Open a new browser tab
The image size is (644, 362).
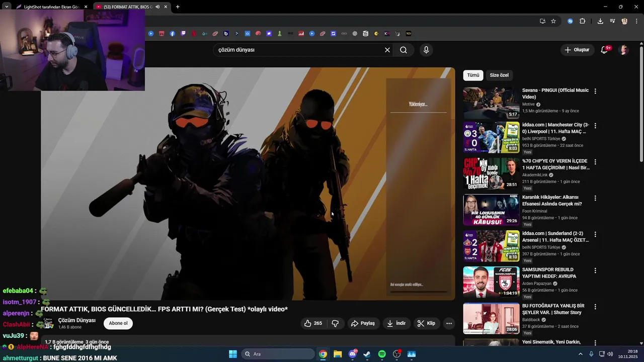tap(178, 7)
